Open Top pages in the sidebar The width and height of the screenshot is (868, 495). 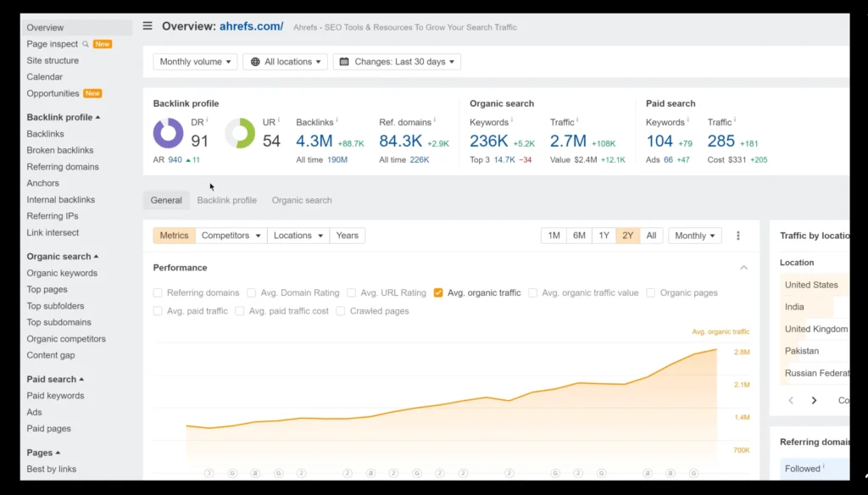coord(47,290)
